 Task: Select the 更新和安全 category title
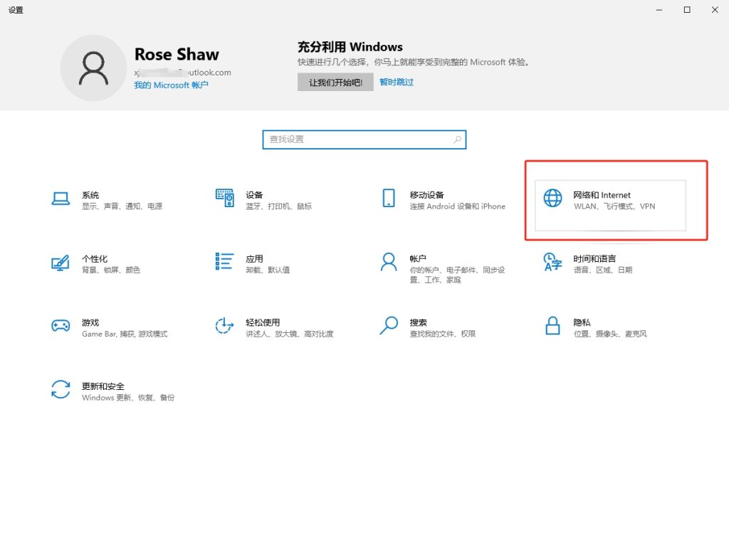pyautogui.click(x=103, y=386)
